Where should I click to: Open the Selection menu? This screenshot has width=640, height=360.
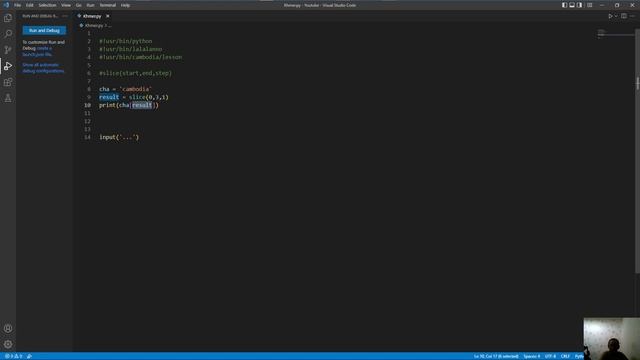(x=47, y=5)
